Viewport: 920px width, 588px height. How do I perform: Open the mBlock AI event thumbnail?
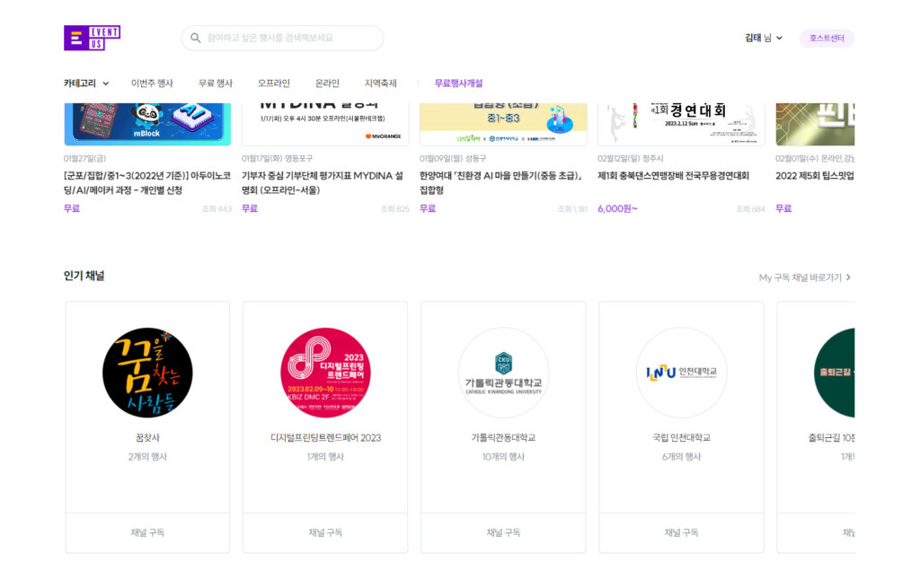(147, 124)
